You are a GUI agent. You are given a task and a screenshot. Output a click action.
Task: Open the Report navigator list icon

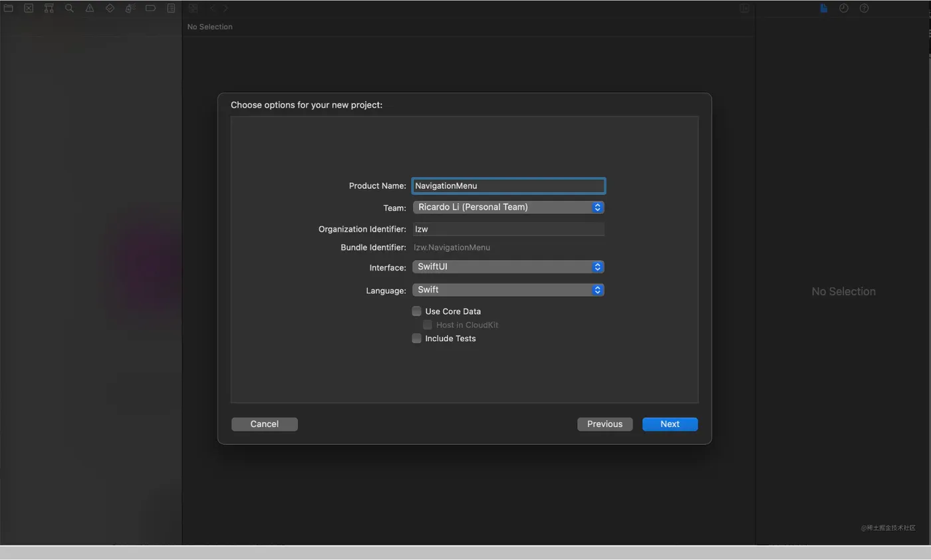[x=171, y=9]
